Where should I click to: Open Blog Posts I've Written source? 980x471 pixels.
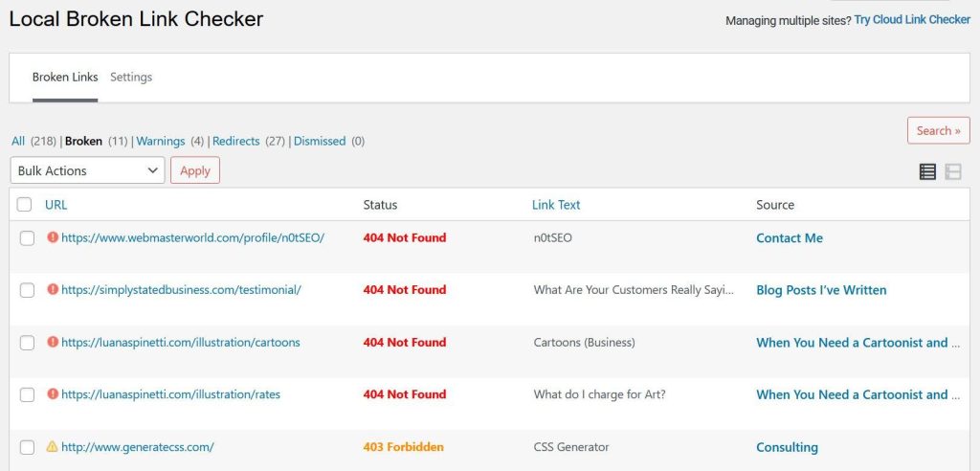tap(821, 290)
